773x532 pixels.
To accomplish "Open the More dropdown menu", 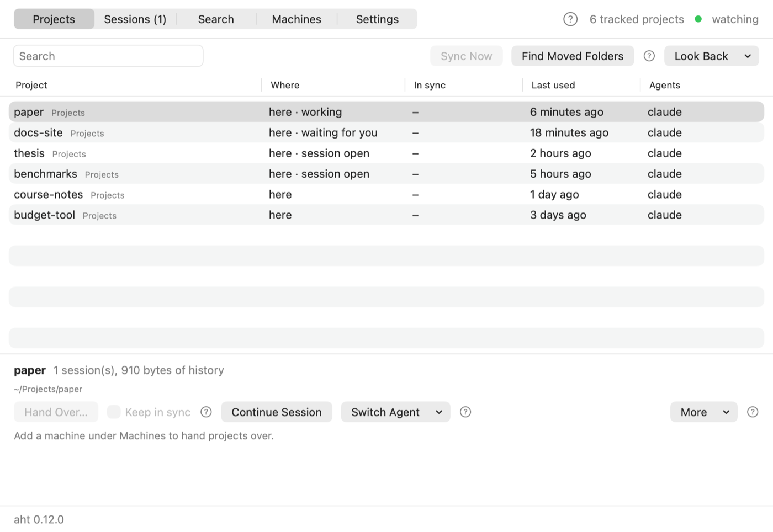I will click(x=703, y=412).
